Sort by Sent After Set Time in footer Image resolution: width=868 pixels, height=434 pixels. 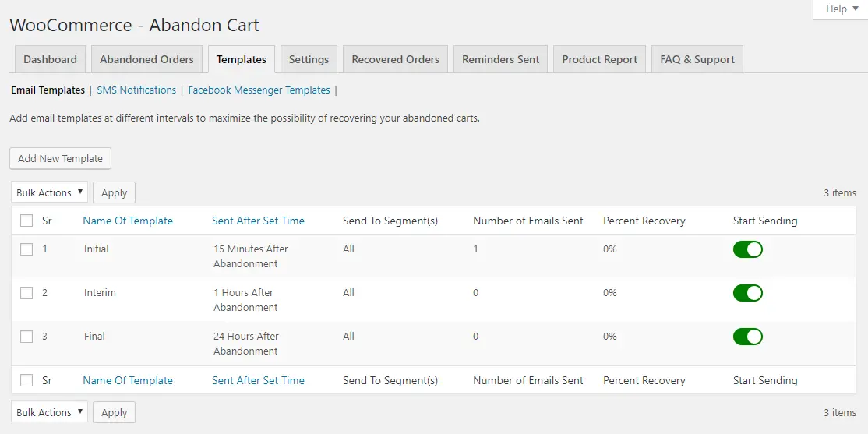(x=258, y=380)
